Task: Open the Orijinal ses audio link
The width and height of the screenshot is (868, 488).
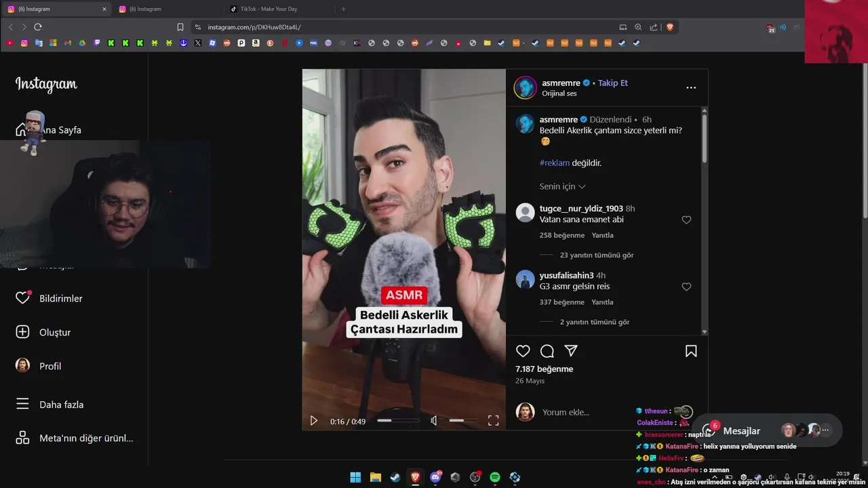Action: [559, 94]
